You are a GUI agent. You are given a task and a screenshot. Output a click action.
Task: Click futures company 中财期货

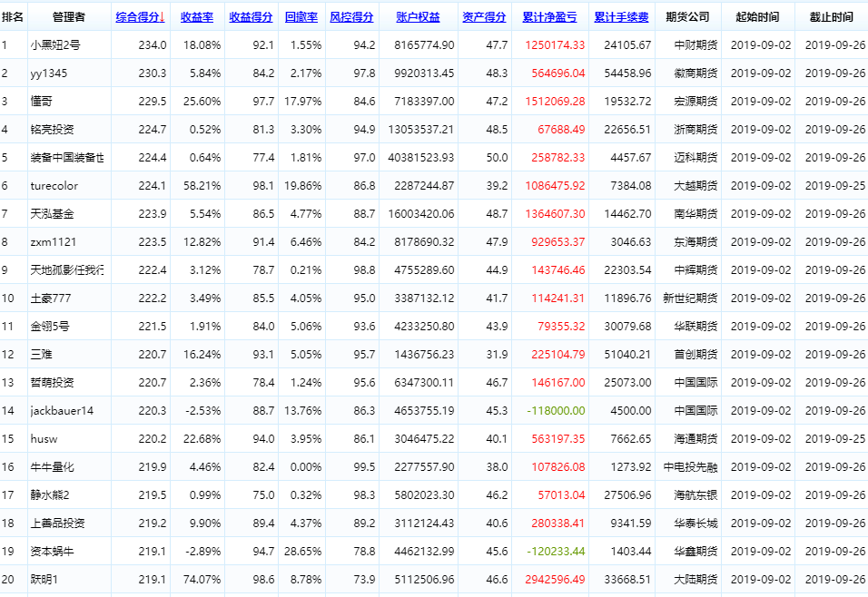tap(695, 45)
